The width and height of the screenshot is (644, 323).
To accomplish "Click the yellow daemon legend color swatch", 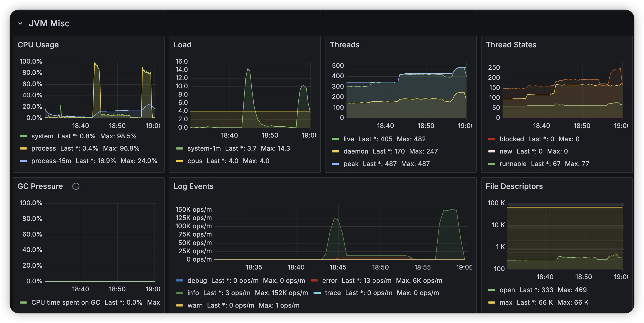I will pyautogui.click(x=336, y=151).
